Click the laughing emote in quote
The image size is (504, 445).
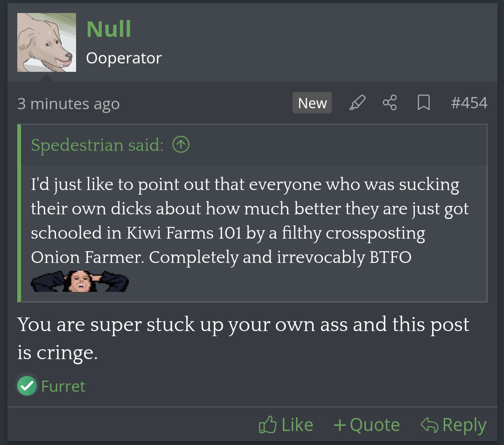click(80, 282)
